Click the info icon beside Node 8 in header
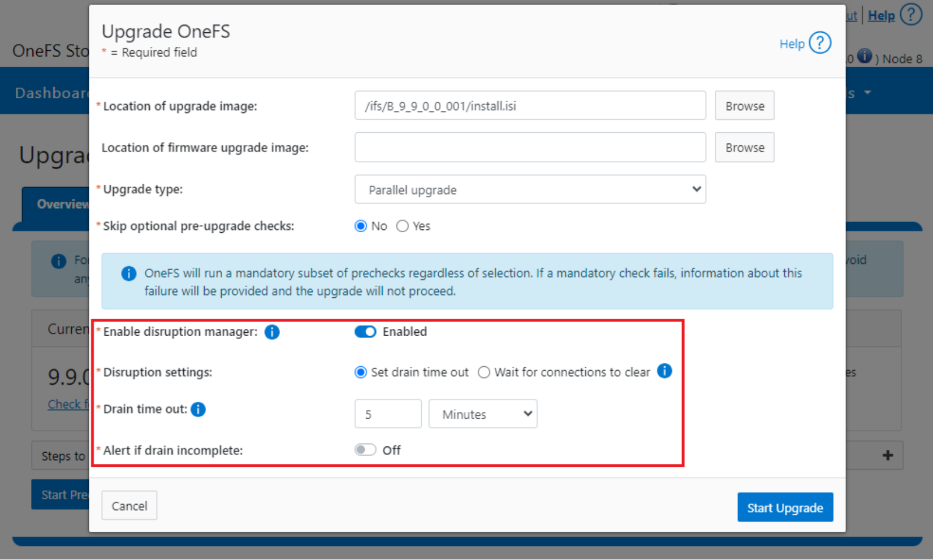Viewport: 933px width, 560px height. (864, 56)
